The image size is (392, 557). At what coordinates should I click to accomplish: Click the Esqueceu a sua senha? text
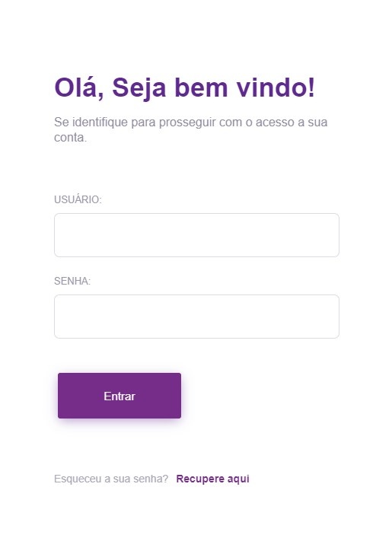point(111,479)
